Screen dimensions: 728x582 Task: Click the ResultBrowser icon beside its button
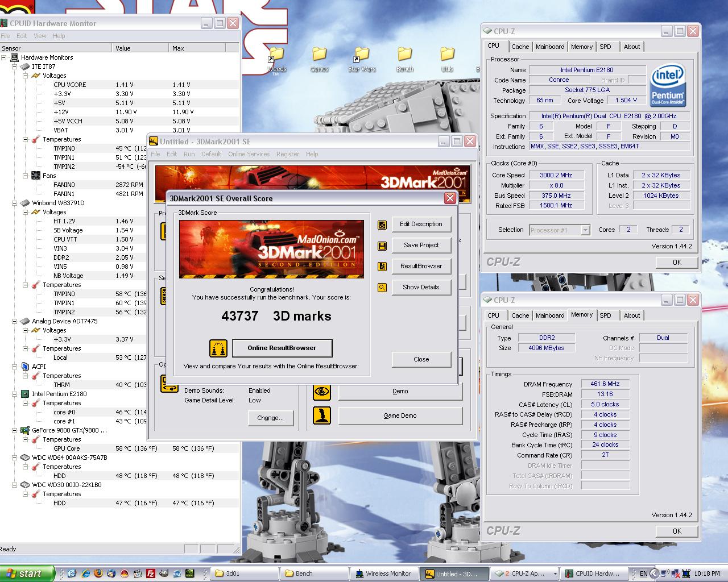click(382, 267)
